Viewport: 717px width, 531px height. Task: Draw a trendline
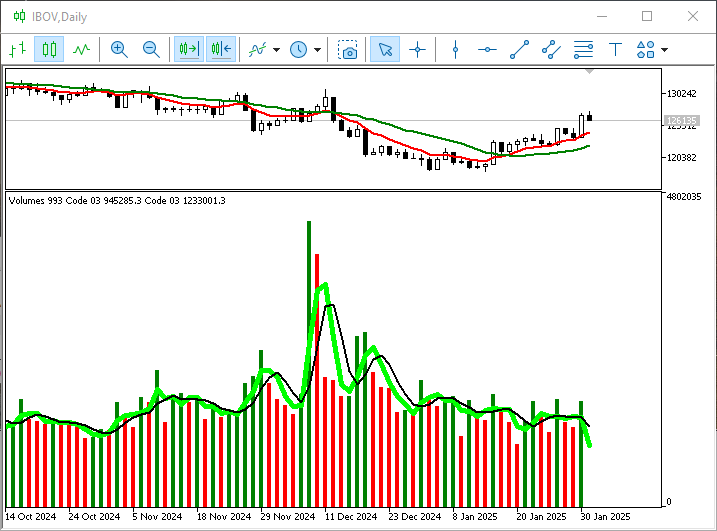pyautogui.click(x=519, y=49)
